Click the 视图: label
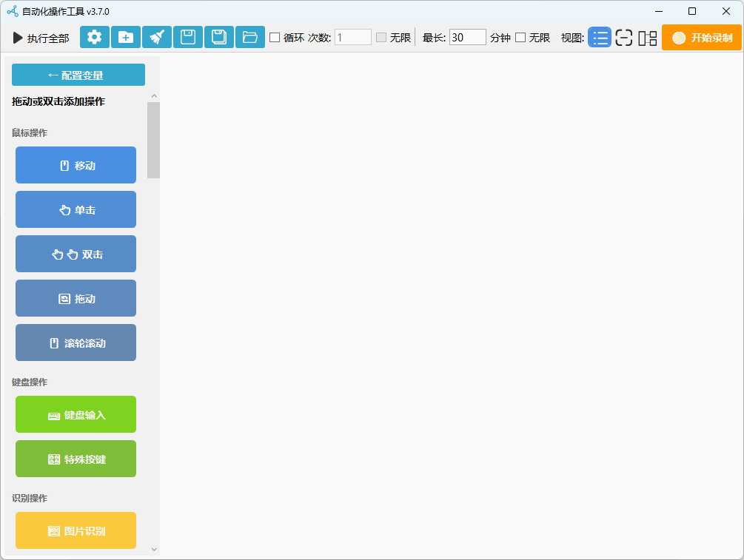The height and width of the screenshot is (560, 744). coord(572,38)
